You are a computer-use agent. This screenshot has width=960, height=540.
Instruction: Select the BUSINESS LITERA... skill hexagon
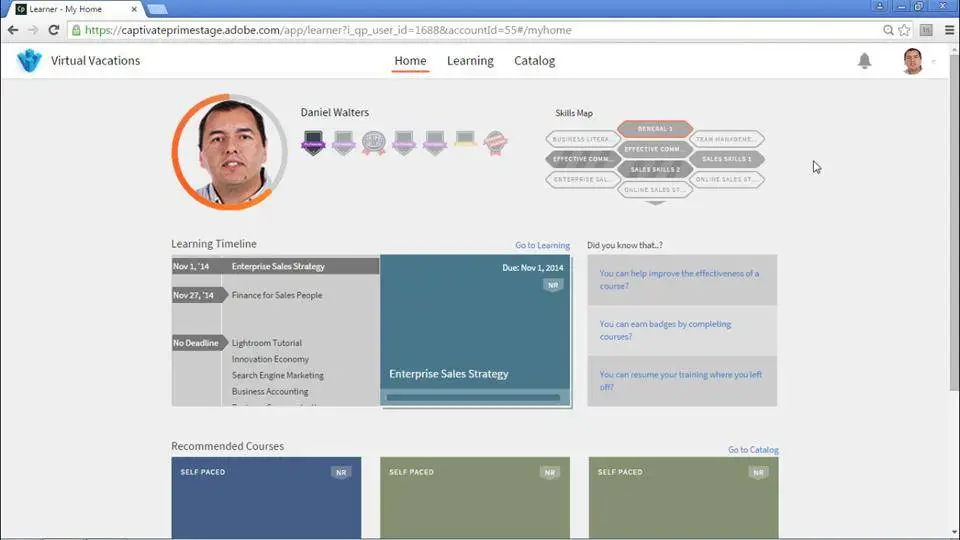click(x=583, y=139)
